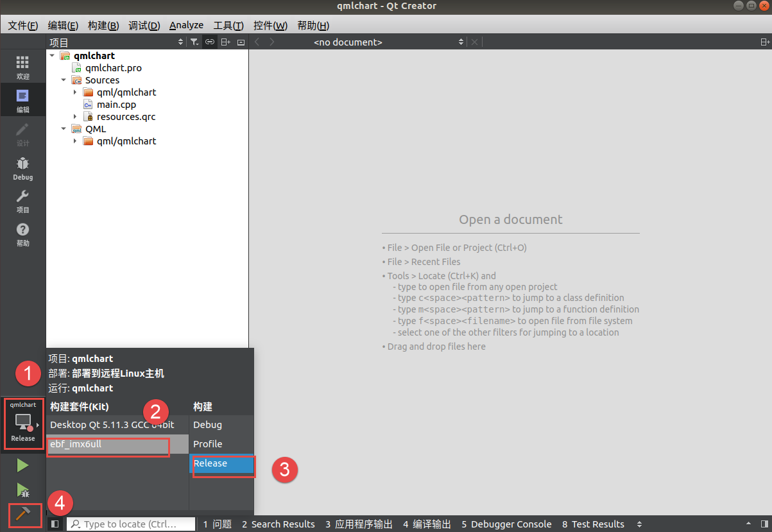Show the 4 编译输出 pane
772x532 pixels.
point(427,524)
